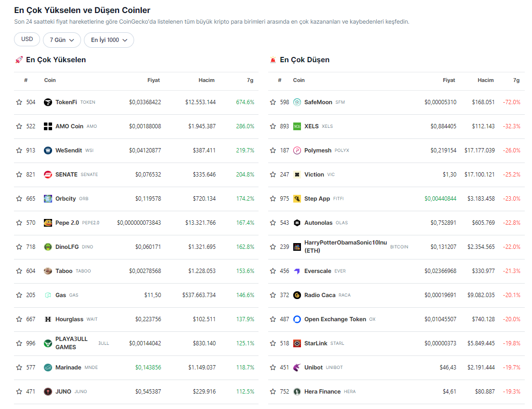
Task: Select the USD currency button
Action: point(27,40)
